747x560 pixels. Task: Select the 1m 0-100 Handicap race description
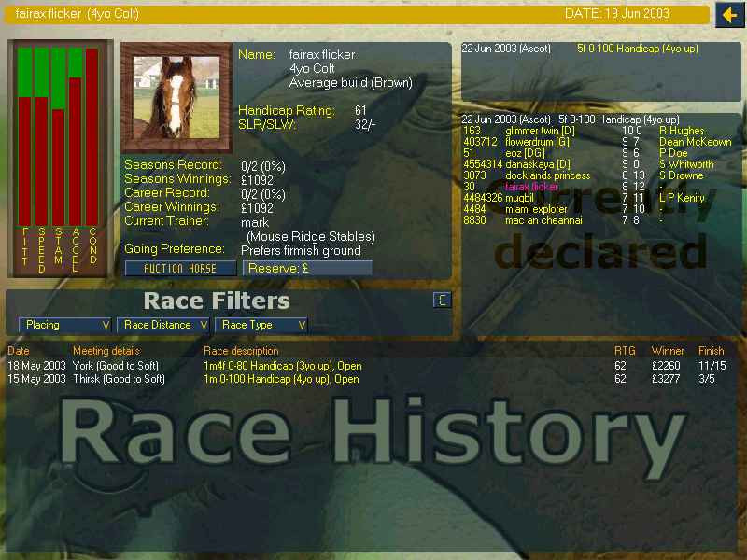click(281, 379)
